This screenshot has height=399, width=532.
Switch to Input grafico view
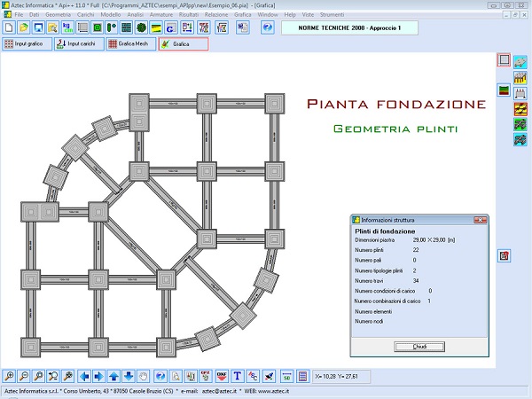[x=26, y=43]
